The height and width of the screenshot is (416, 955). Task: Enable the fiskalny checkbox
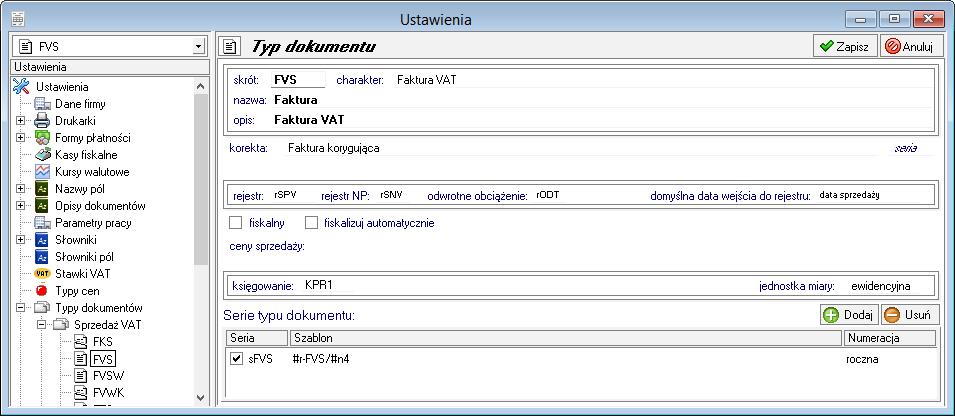click(x=236, y=223)
